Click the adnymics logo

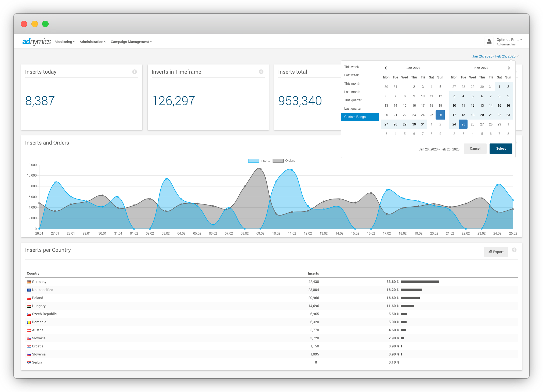36,42
